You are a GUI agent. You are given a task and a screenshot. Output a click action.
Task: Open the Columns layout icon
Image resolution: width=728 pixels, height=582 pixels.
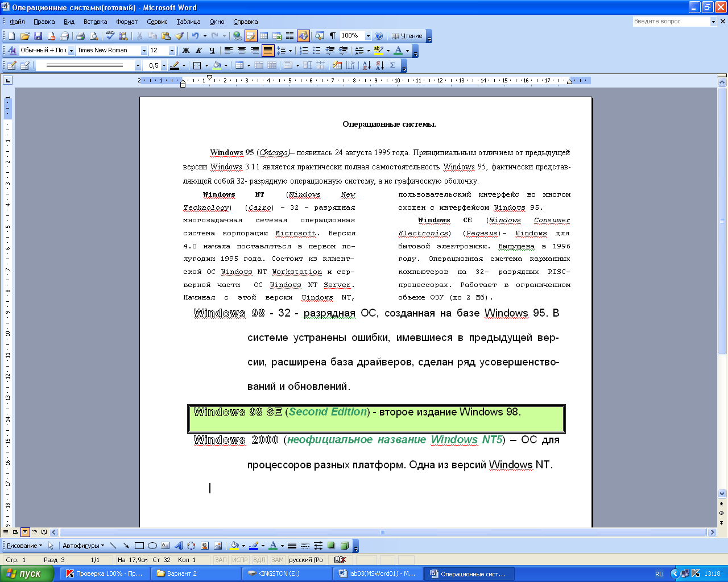[x=289, y=36]
